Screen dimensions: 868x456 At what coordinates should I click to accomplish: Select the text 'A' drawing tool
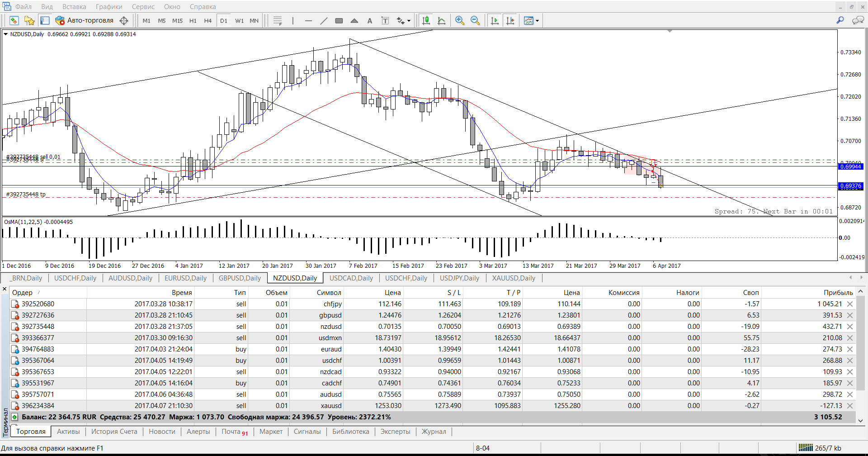click(370, 20)
